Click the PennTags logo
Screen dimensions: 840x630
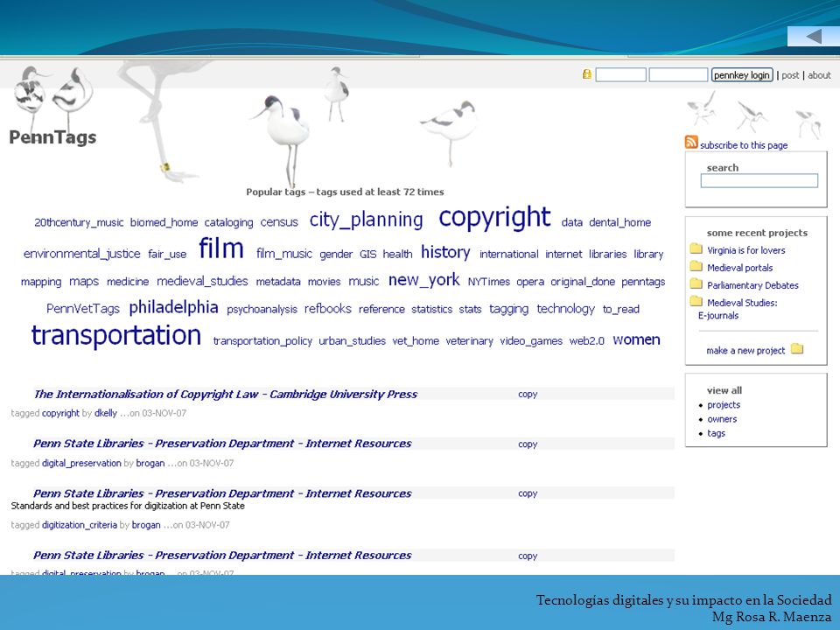tap(52, 137)
